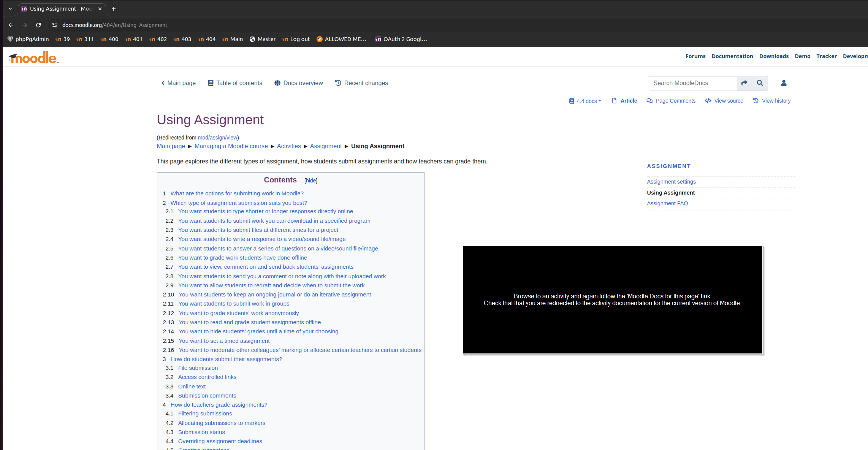The height and width of the screenshot is (450, 868).
Task: Open bookmark 403
Action: tap(182, 39)
